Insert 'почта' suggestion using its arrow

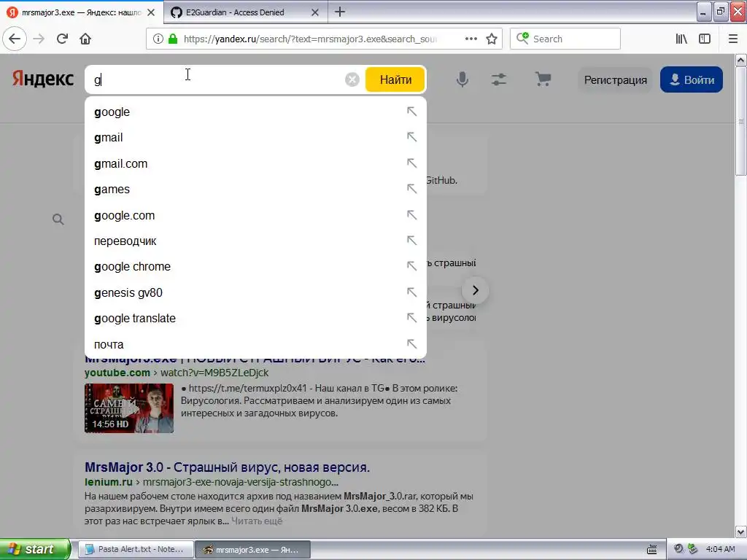411,344
